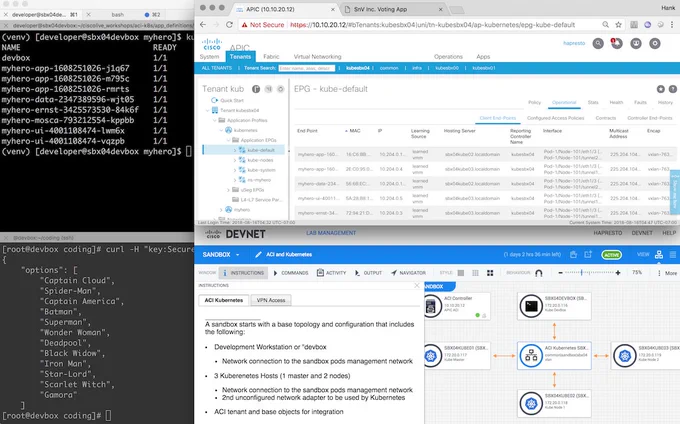Open LAB MANAGEMENT link
The image size is (680, 424).
pos(331,233)
